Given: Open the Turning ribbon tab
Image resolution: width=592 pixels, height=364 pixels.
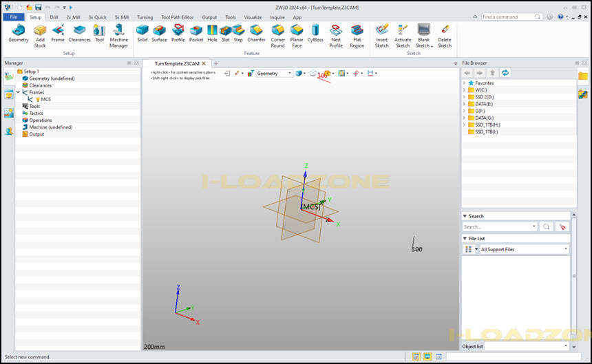Looking at the screenshot, I should (x=145, y=17).
